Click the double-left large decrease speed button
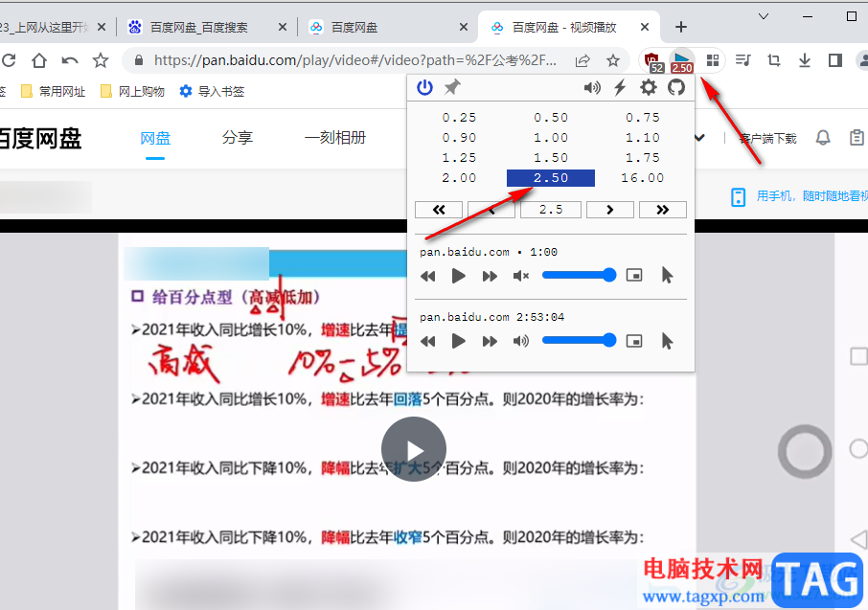This screenshot has width=868, height=610. [x=439, y=210]
